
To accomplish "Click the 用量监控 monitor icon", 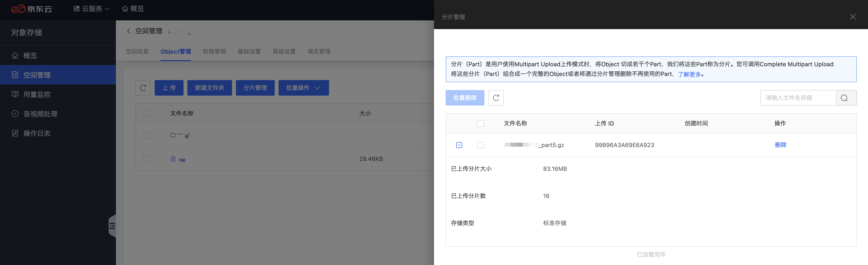I will coord(15,94).
